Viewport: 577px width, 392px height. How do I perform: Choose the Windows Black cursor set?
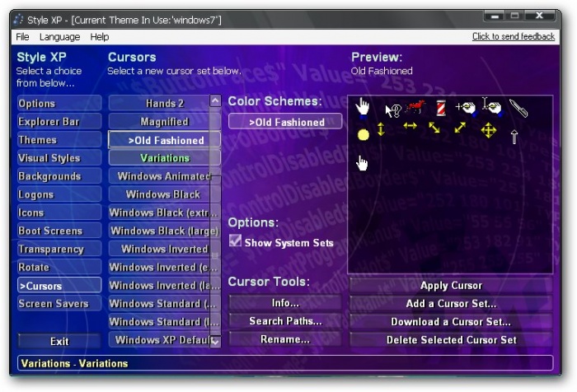coord(164,194)
